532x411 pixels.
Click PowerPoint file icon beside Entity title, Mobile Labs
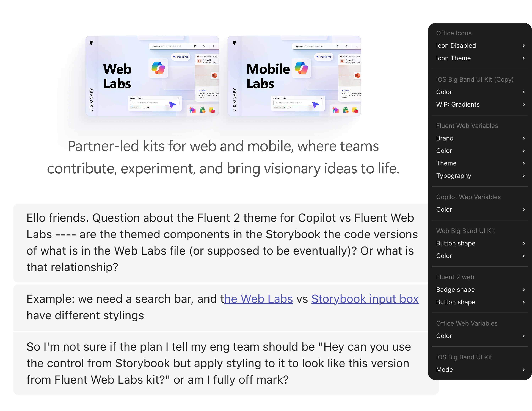[x=342, y=61]
